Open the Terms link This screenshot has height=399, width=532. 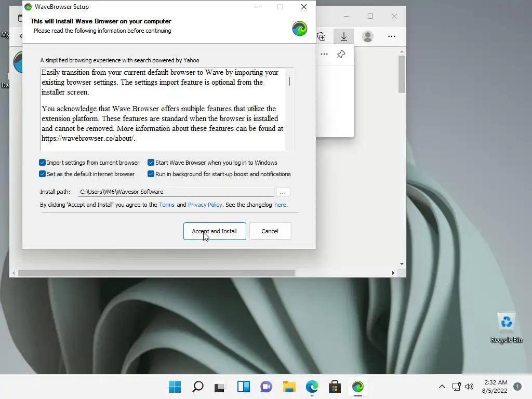click(167, 205)
